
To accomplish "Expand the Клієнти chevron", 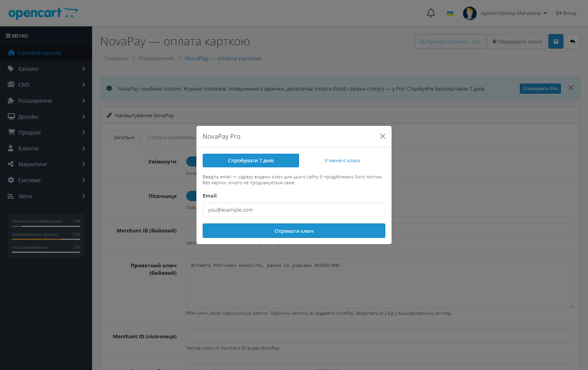I will click(x=83, y=149).
